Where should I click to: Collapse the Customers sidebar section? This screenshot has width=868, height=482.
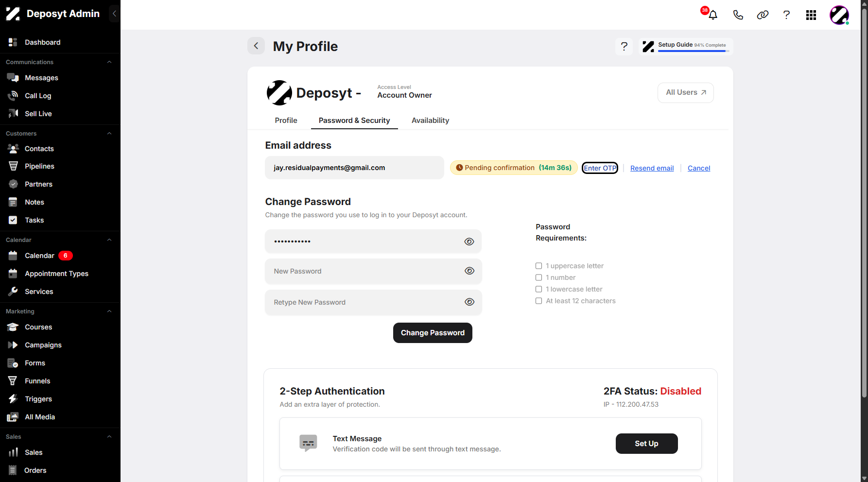109,134
